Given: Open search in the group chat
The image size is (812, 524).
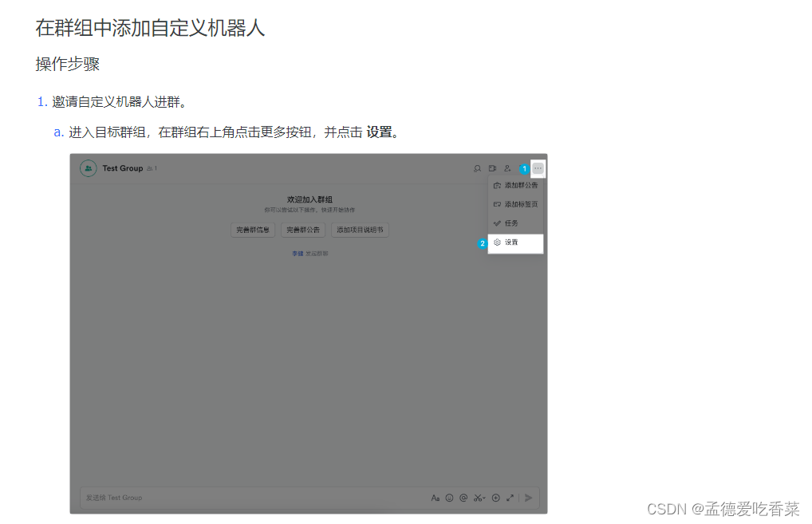Looking at the screenshot, I should (x=477, y=168).
